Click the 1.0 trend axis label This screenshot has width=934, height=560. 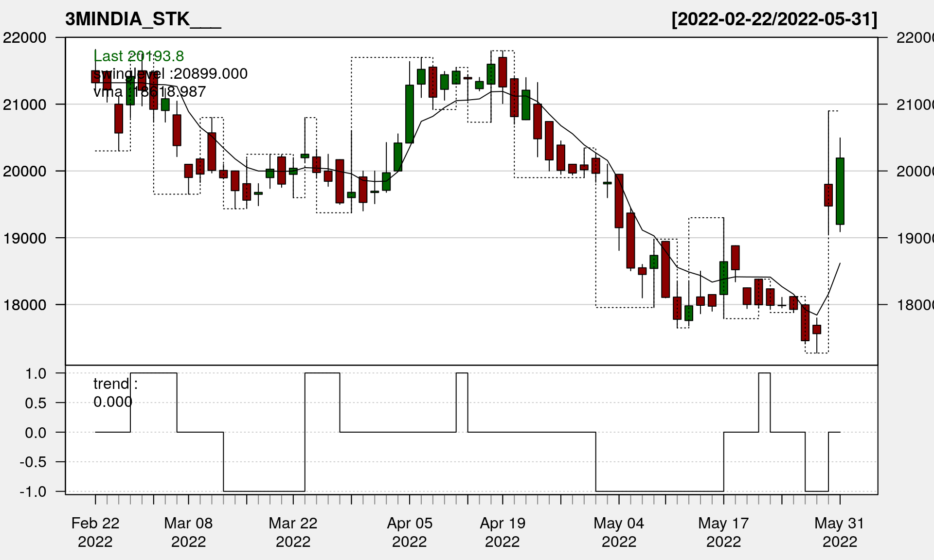tap(36, 373)
